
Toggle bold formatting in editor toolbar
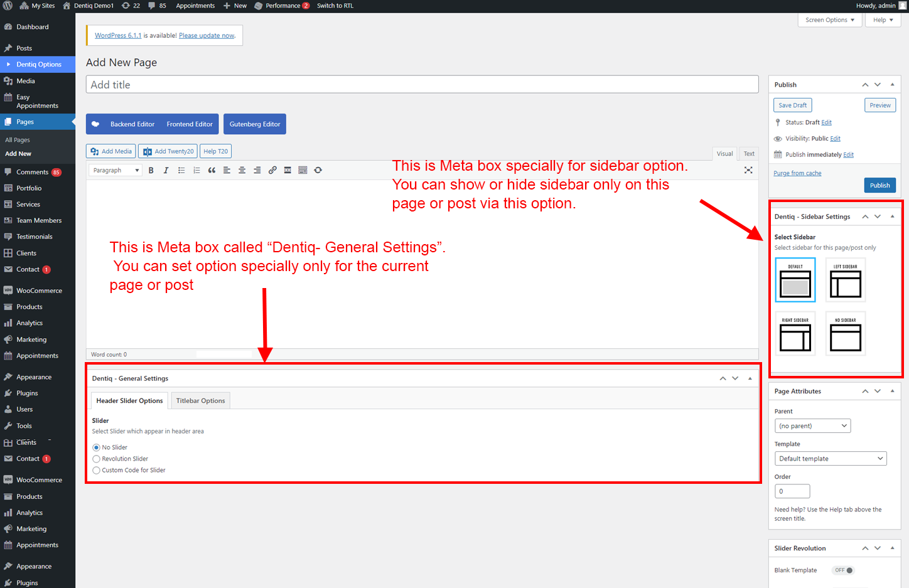pos(151,170)
